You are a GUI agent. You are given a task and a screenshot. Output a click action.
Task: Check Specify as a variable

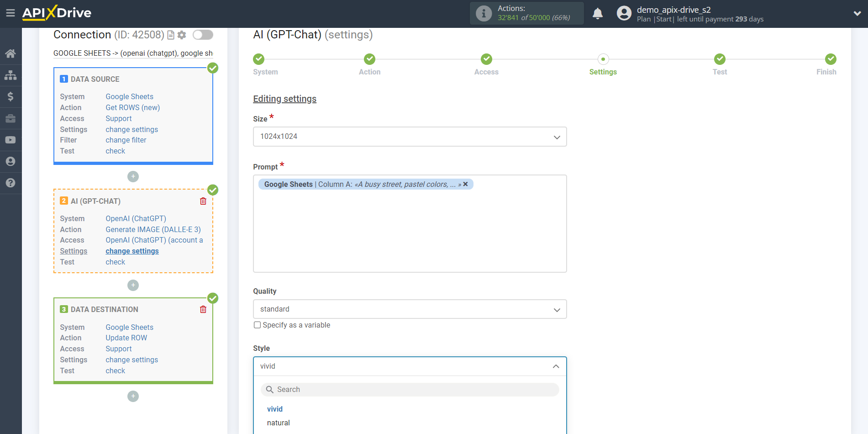257,325
